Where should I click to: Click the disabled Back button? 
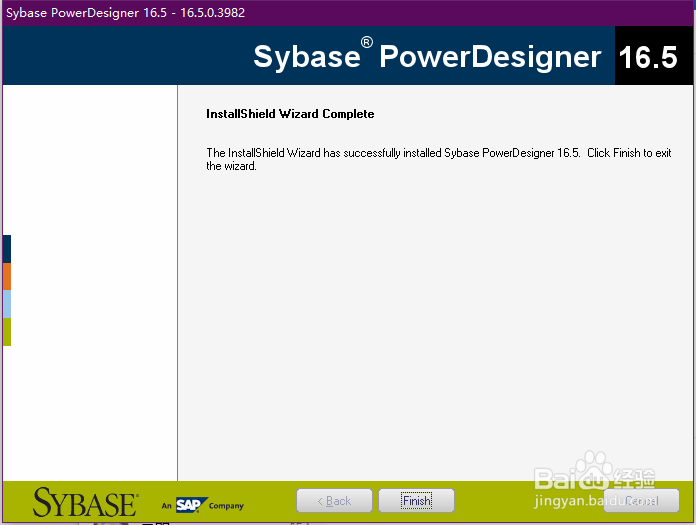(334, 501)
